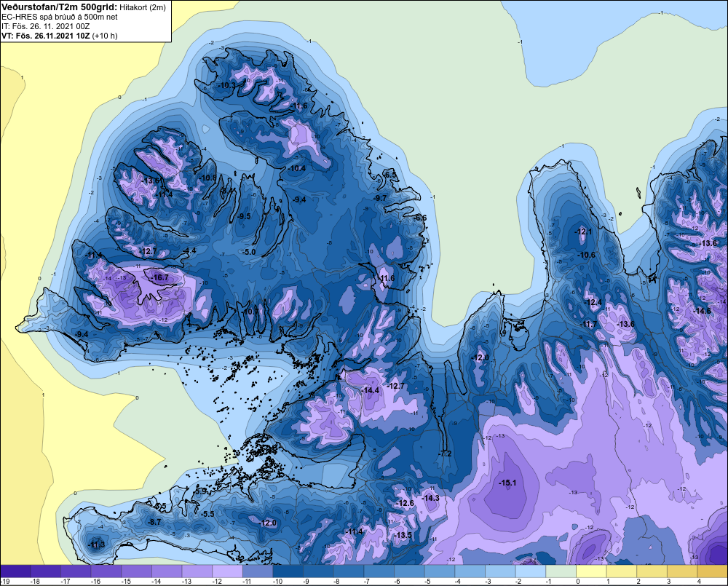
Task: Click the -9.5 temperature reading
Action: pos(244,216)
